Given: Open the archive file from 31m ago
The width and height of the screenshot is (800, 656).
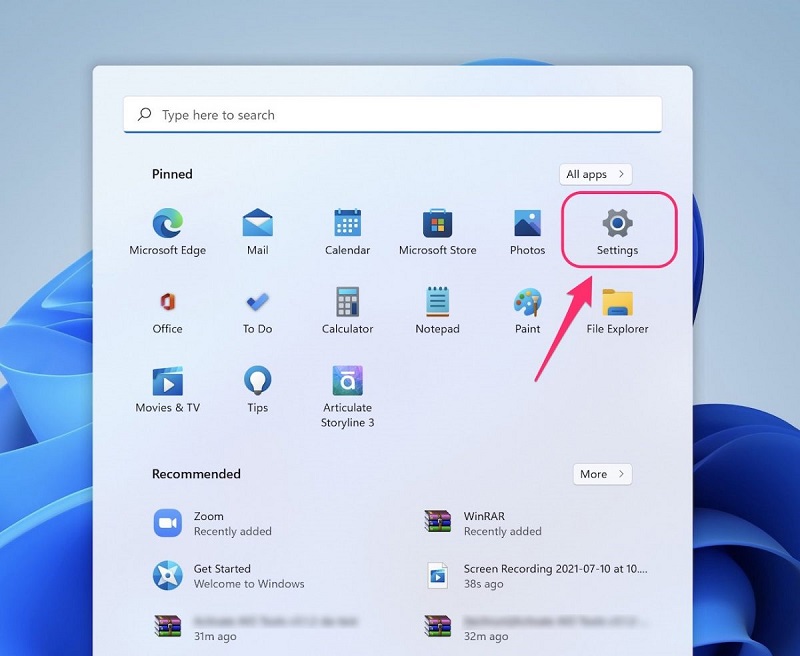Looking at the screenshot, I should click(255, 628).
